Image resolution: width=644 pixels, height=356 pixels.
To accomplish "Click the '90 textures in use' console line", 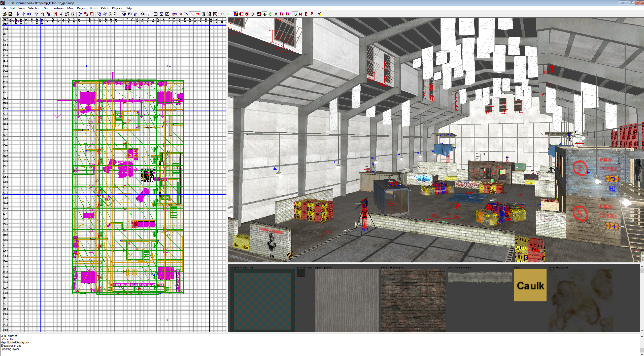I will (11, 346).
